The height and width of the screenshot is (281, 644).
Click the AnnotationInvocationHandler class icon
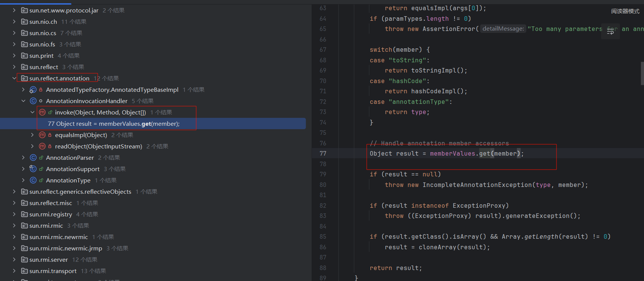tap(33, 101)
